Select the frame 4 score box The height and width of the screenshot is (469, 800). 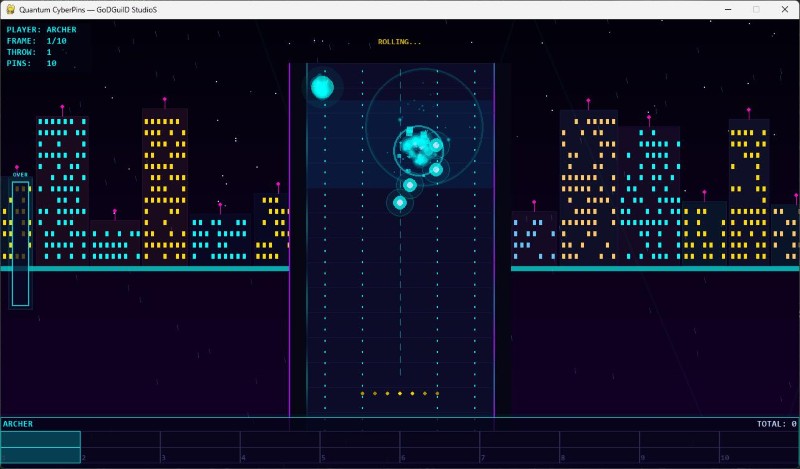click(280, 447)
